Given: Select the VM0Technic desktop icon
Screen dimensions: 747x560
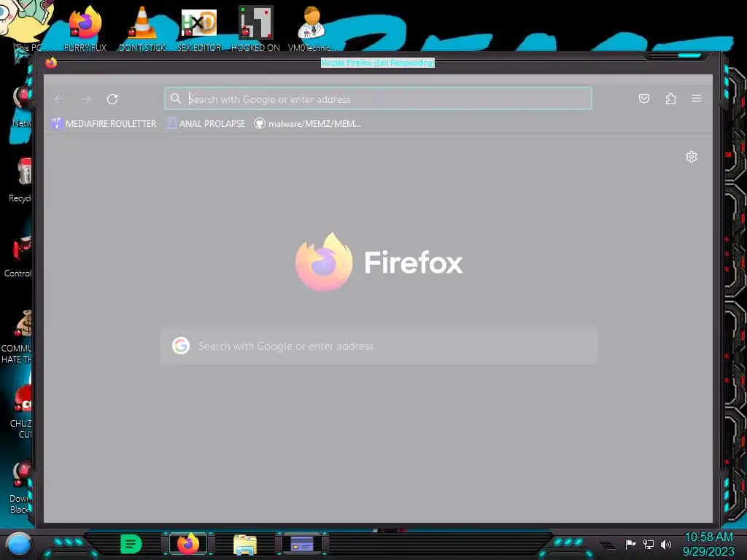Looking at the screenshot, I should pyautogui.click(x=312, y=29).
